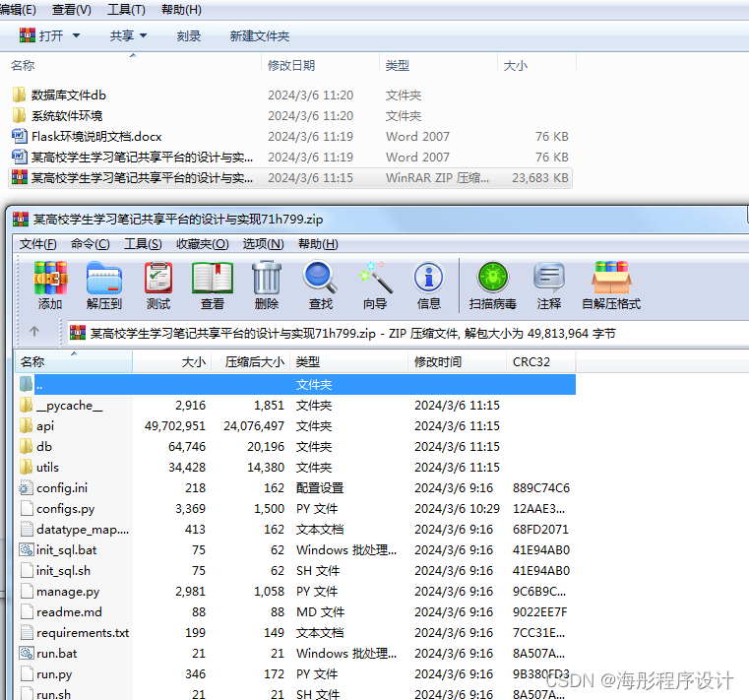Select the '..' parent folder row
The width and height of the screenshot is (749, 700).
[295, 385]
